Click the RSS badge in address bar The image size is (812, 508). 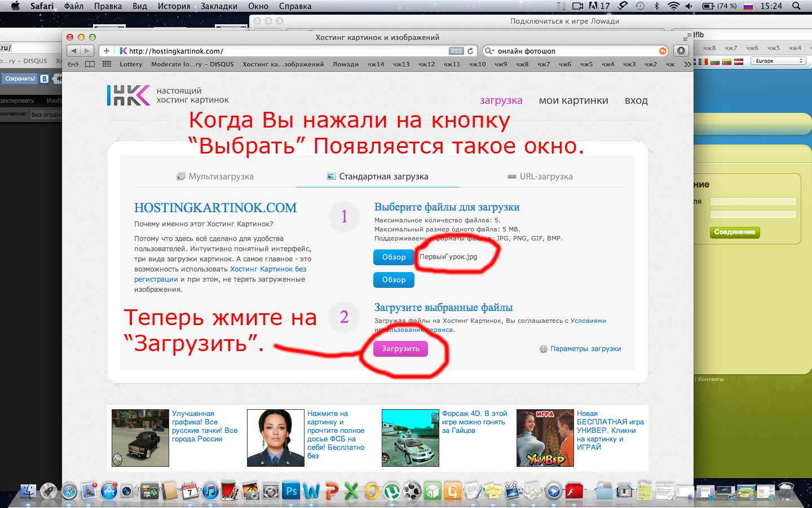click(456, 51)
